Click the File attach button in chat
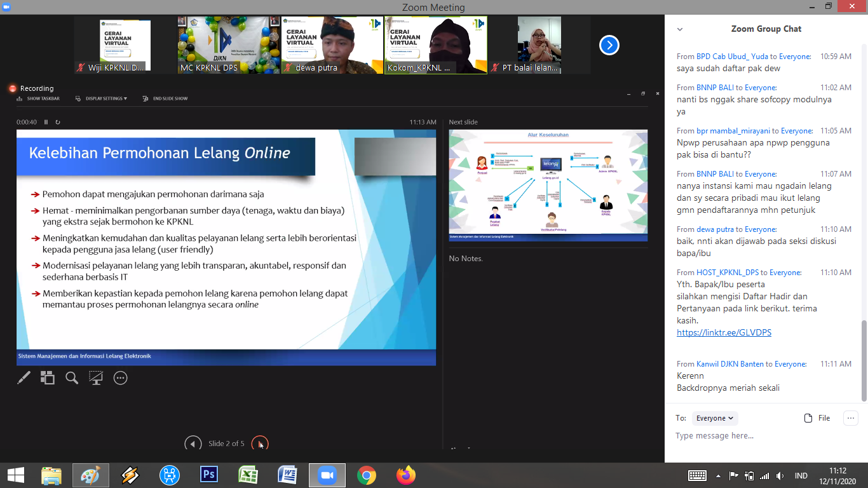 click(x=817, y=418)
